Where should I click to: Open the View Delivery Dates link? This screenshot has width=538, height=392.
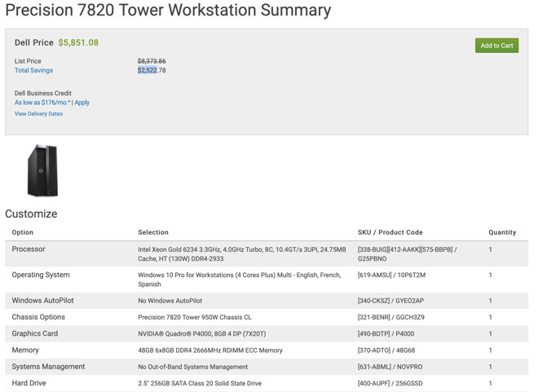pyautogui.click(x=38, y=114)
